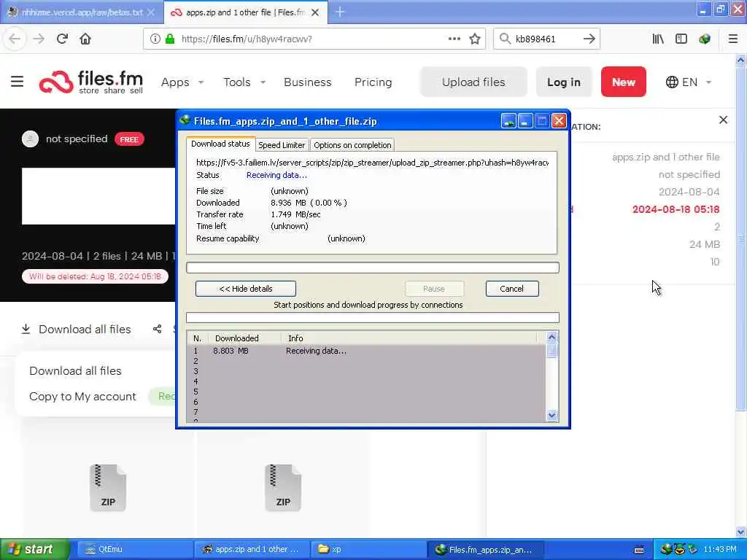The width and height of the screenshot is (747, 560).
Task: Go back using browser back arrow
Action: tap(15, 39)
